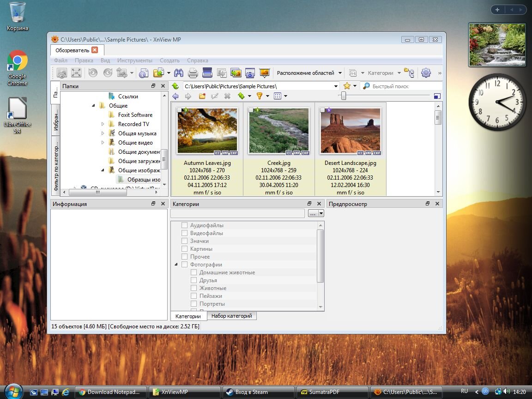This screenshot has width=532, height=399.
Task: Click the JPEG lossless transform icon
Action: (x=122, y=73)
